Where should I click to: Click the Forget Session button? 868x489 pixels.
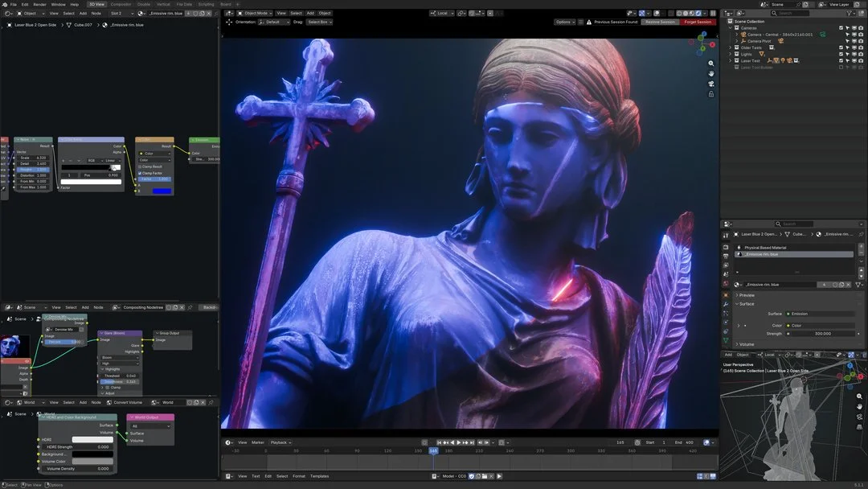pyautogui.click(x=698, y=23)
